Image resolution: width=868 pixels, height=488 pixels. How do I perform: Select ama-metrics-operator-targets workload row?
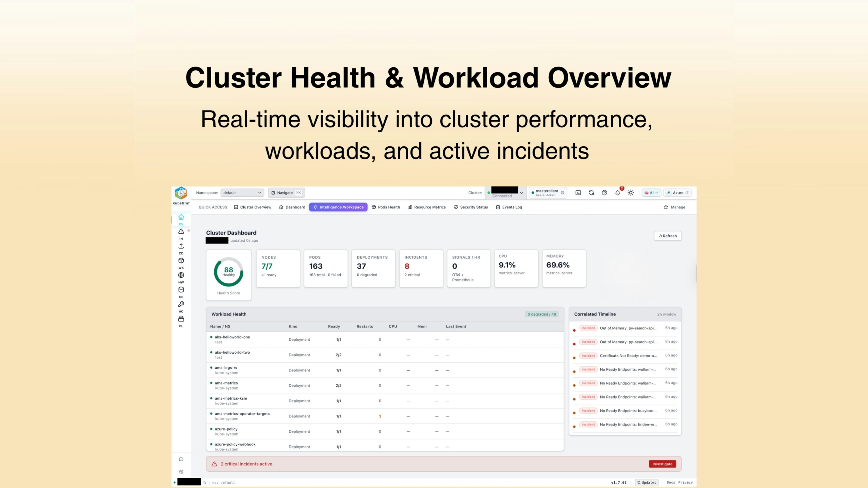point(242,414)
